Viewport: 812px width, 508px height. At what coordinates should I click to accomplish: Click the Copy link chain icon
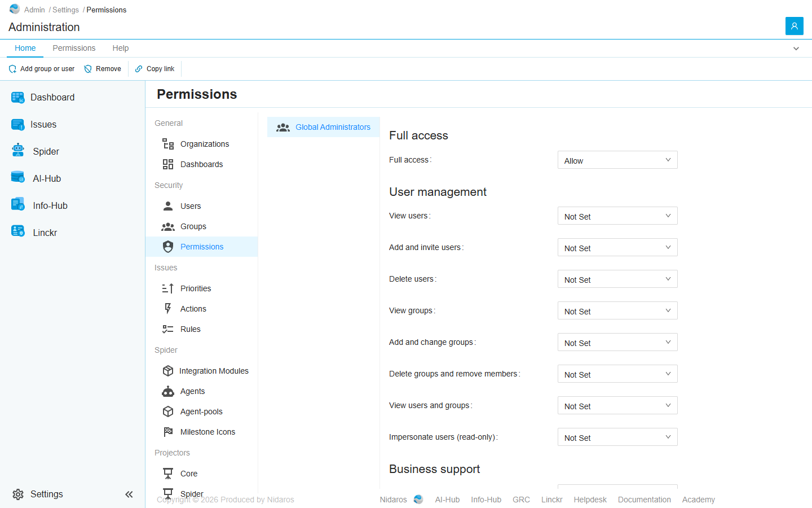click(139, 69)
